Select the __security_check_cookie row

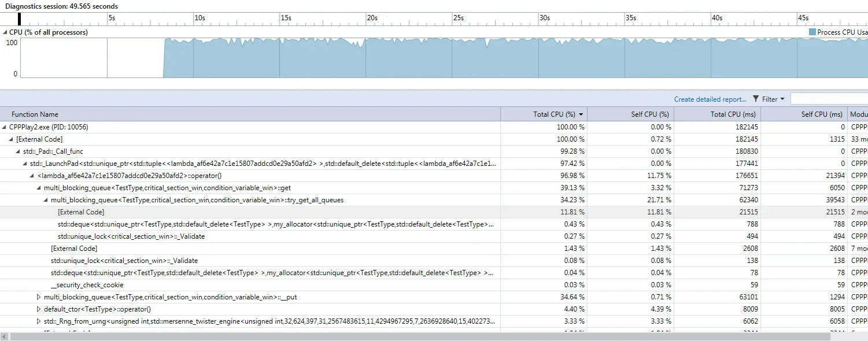(434, 285)
